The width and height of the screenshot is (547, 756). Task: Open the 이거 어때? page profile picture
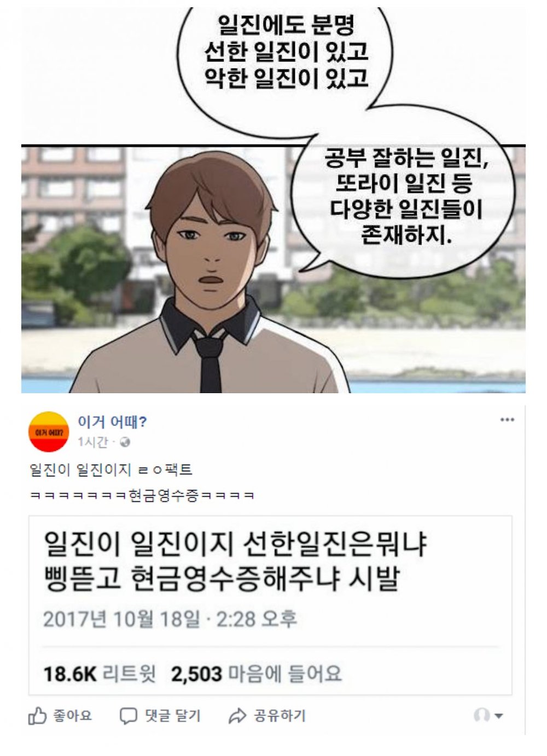coord(49,431)
